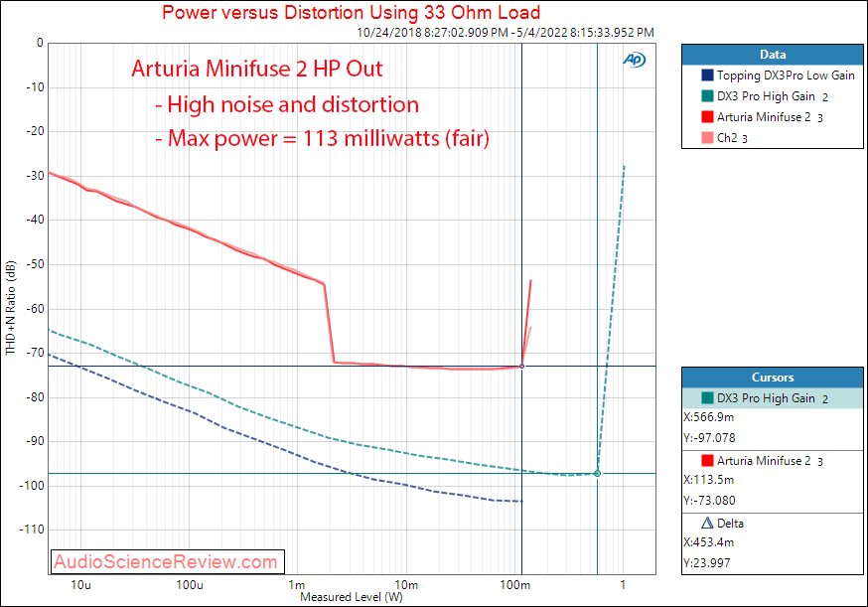Click the '1m' x-axis tick label

tap(297, 585)
